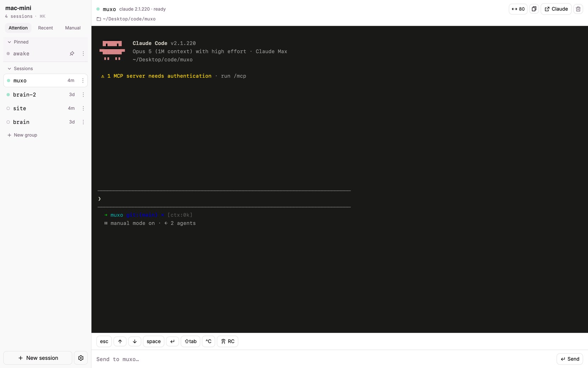Click the [ctx:0k] indicator in terminal
This screenshot has width=588, height=368.
pos(180,215)
